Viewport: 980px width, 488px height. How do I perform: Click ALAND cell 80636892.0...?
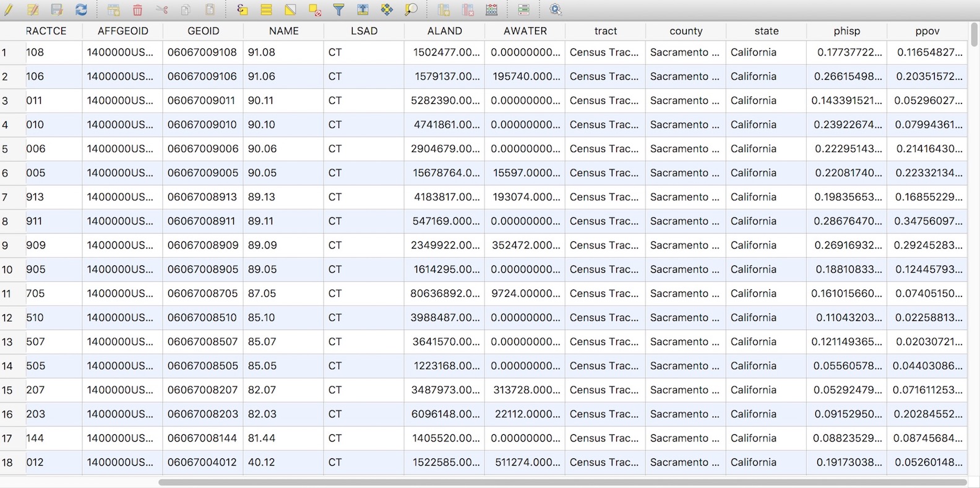(x=444, y=294)
